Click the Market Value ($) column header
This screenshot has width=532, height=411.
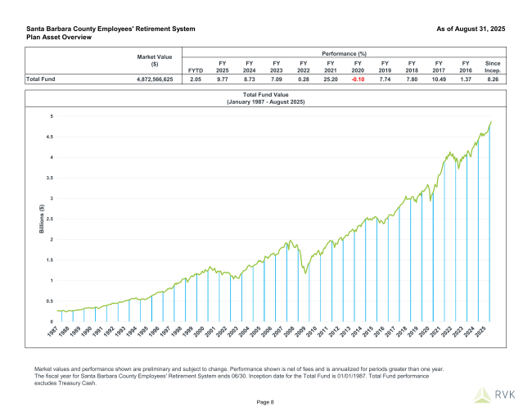(154, 60)
